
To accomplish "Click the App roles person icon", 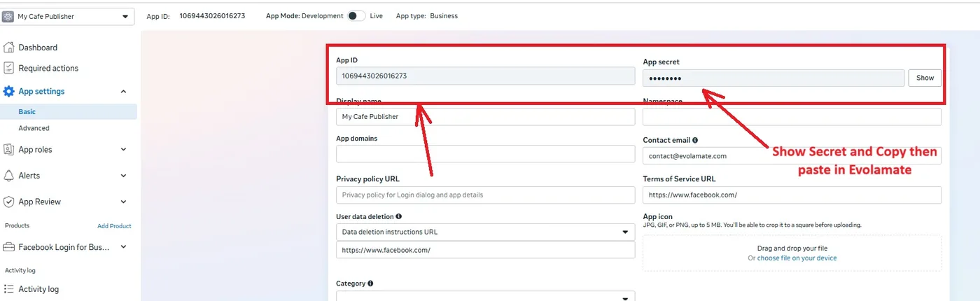I will [8, 149].
